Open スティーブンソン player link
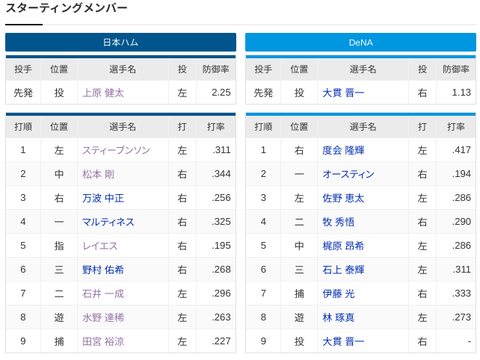Viewport: 480px width, 360px height. pos(116,150)
